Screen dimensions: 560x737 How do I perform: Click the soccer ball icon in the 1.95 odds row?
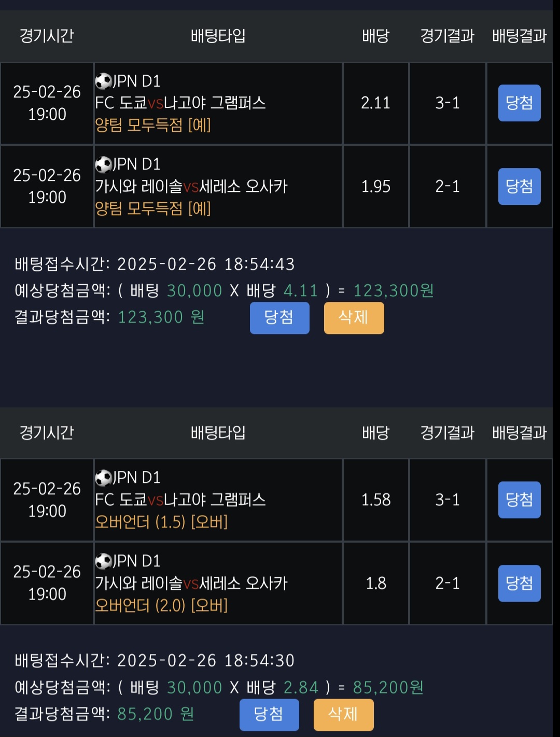pos(103,164)
